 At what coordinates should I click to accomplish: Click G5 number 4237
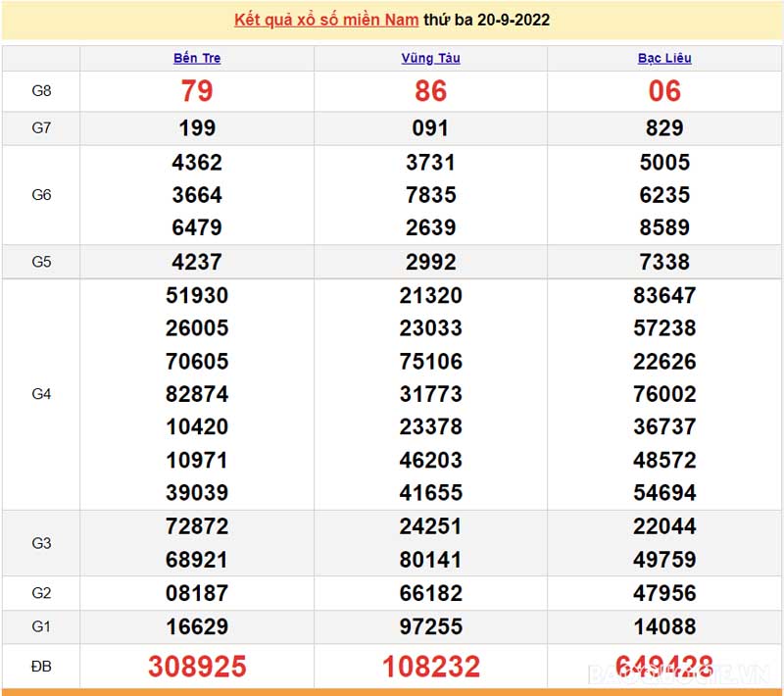tap(197, 262)
